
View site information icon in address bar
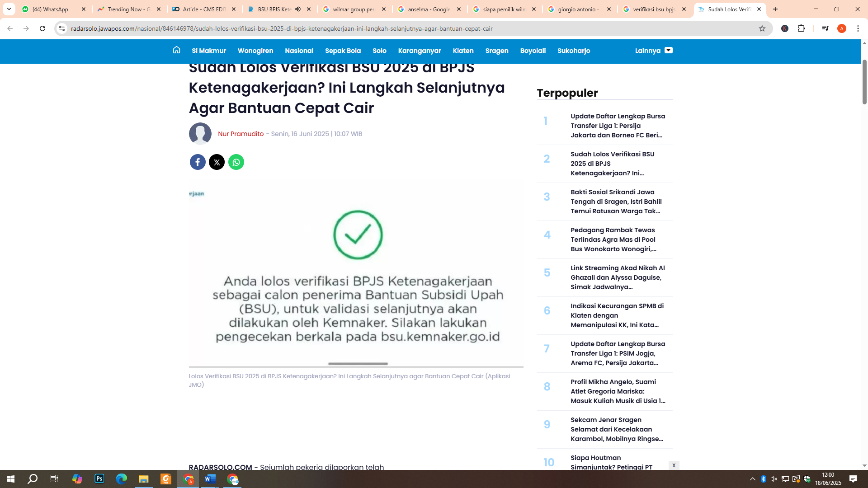pos(62,28)
